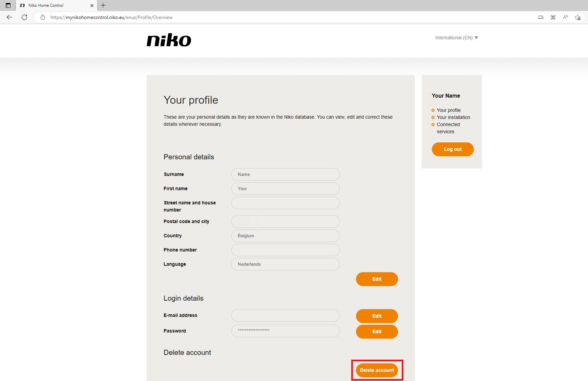The width and height of the screenshot is (588, 381).
Task: Click the site lock icon in address bar
Action: coord(43,17)
